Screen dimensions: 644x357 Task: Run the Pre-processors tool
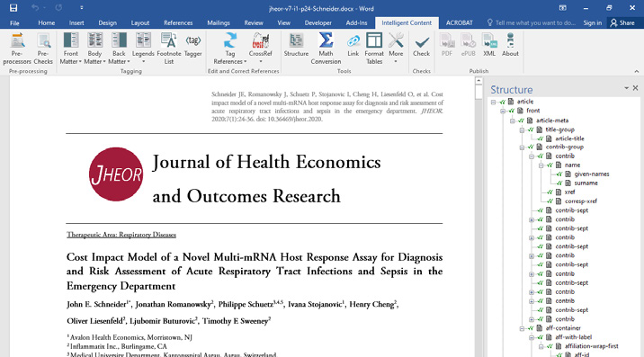[17, 49]
